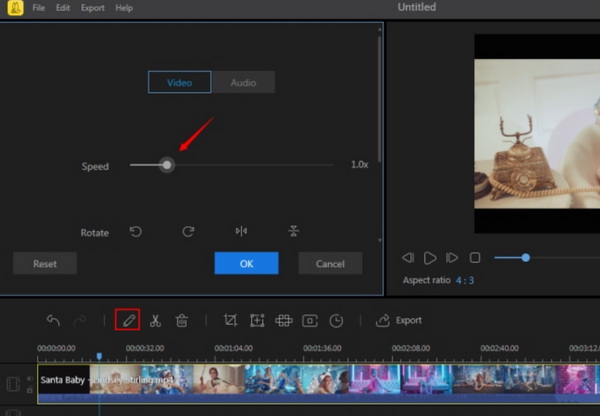Delete clip with the trash icon
This screenshot has width=600, height=416.
pyautogui.click(x=181, y=320)
